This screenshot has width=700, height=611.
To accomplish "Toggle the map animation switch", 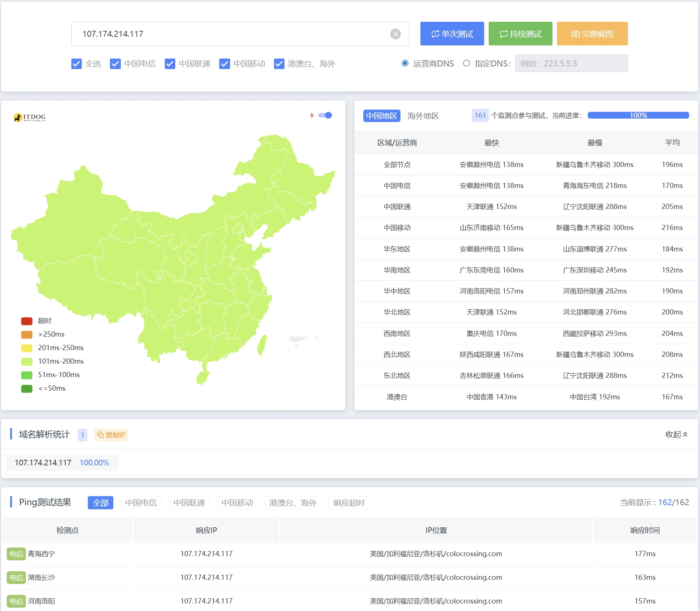I will point(325,115).
